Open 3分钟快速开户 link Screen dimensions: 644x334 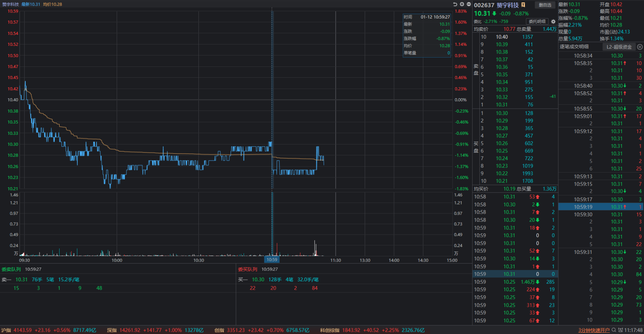tap(594, 330)
